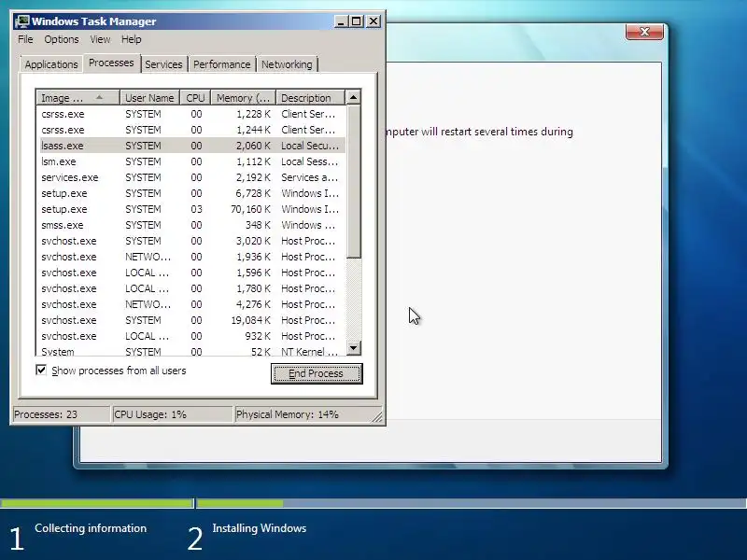747x560 pixels.
Task: Select svchost.exe using 1,596 K memory
Action: (x=191, y=273)
